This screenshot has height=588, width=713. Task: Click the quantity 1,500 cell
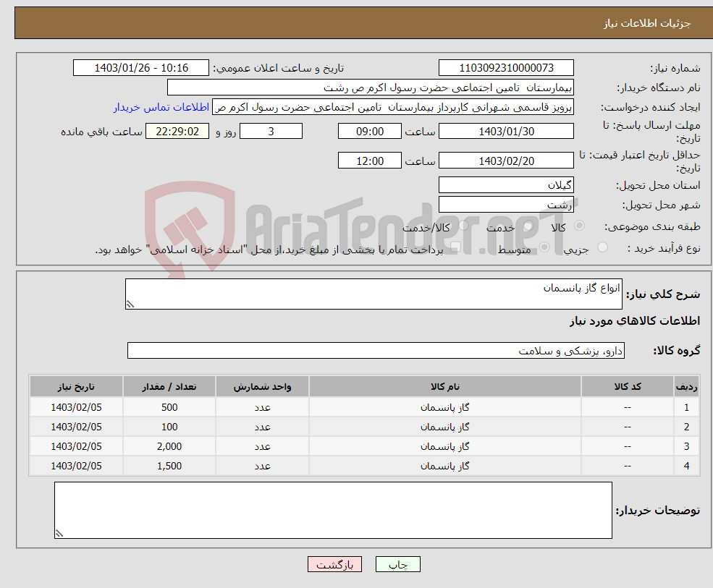(x=169, y=466)
